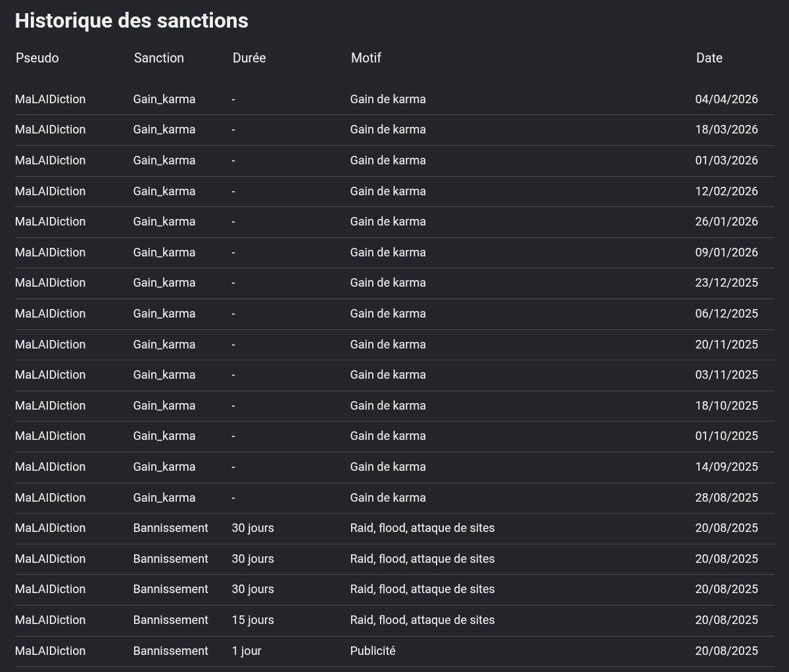789x672 pixels.
Task: Click Bannissement in the 15 jours row
Action: click(x=170, y=620)
